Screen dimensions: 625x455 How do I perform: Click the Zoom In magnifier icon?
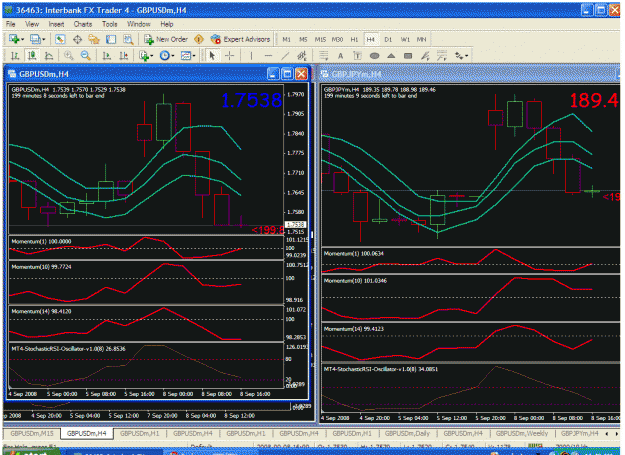tap(69, 55)
